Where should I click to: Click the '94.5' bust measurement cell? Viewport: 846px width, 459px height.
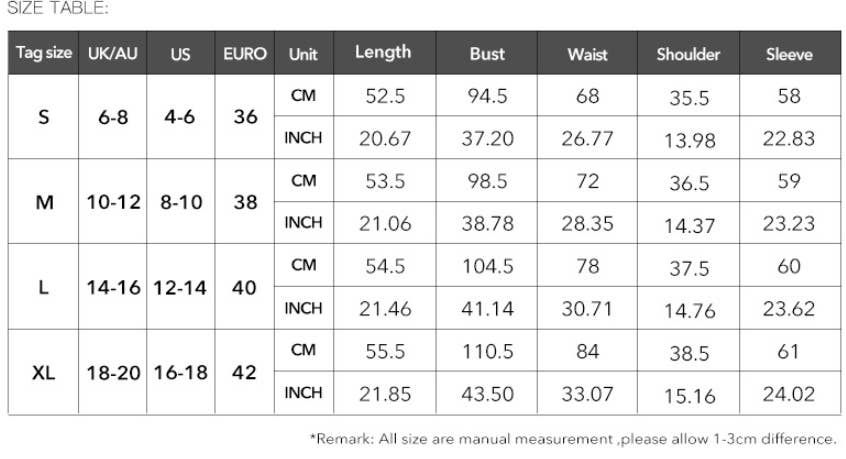(x=487, y=97)
